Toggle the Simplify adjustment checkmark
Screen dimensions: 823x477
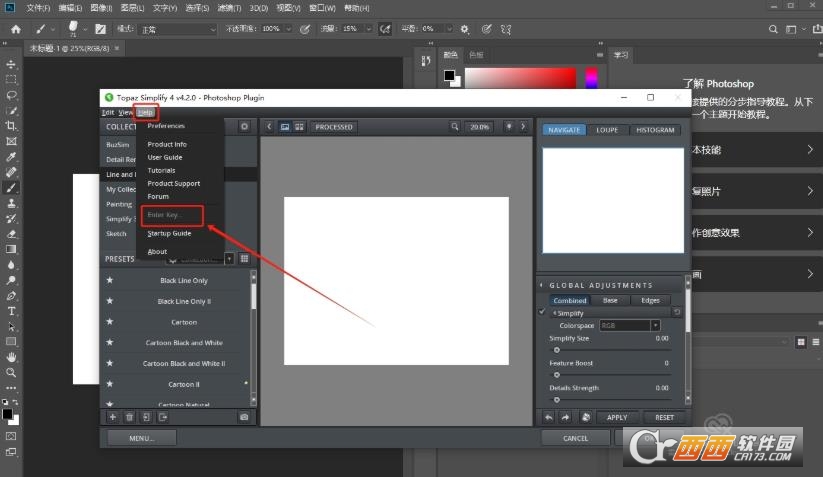coord(542,312)
